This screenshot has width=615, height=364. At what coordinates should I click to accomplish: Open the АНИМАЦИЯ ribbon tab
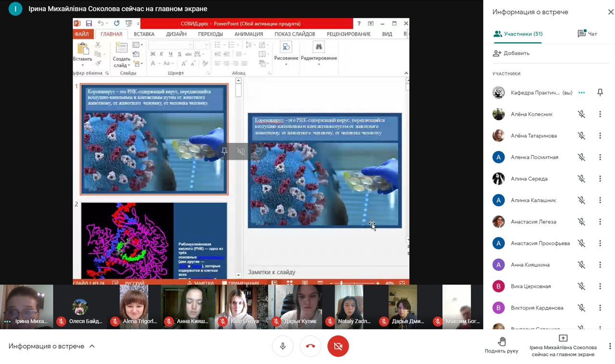(x=249, y=34)
